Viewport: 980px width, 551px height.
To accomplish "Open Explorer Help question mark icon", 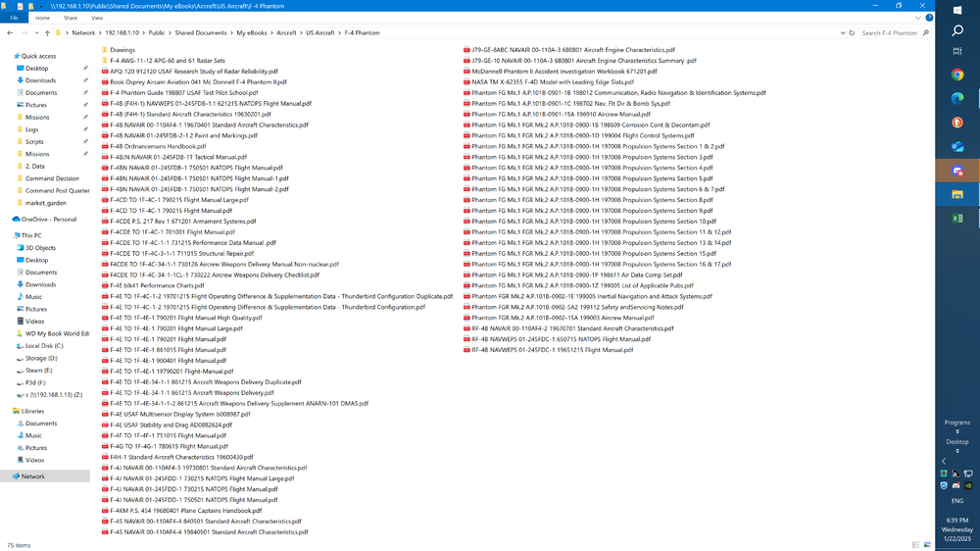I will click(929, 18).
